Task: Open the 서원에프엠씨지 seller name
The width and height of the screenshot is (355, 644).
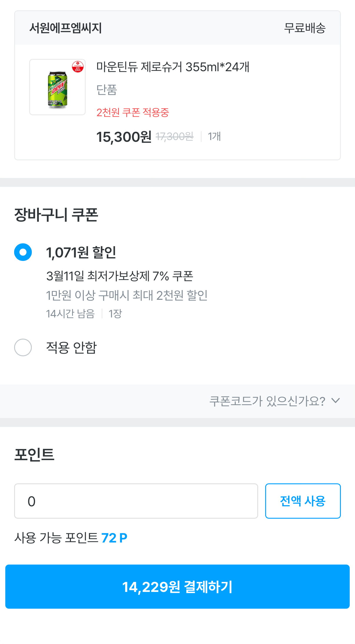Action: click(66, 28)
